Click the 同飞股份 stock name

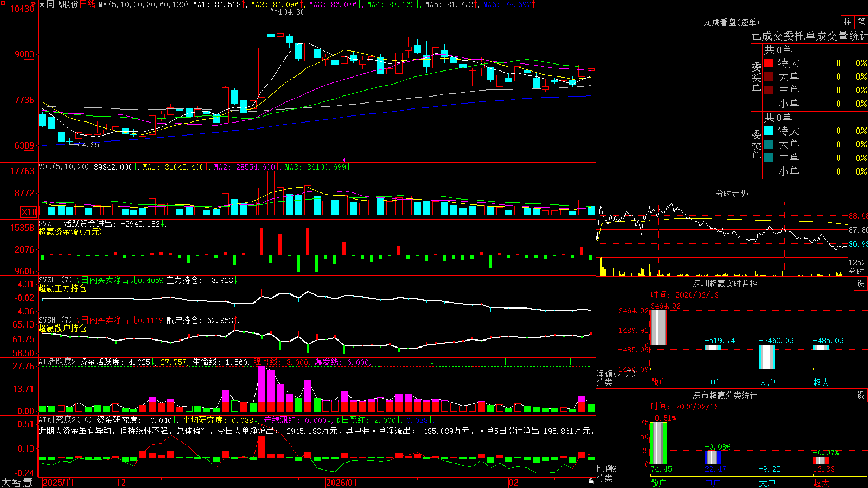click(x=62, y=4)
